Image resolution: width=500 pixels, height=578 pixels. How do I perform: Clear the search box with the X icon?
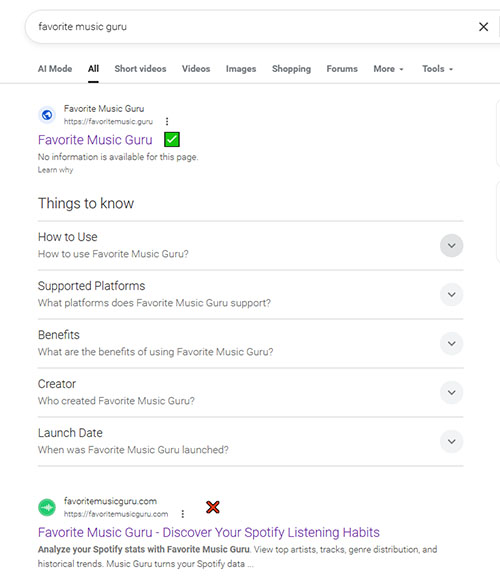pos(483,27)
